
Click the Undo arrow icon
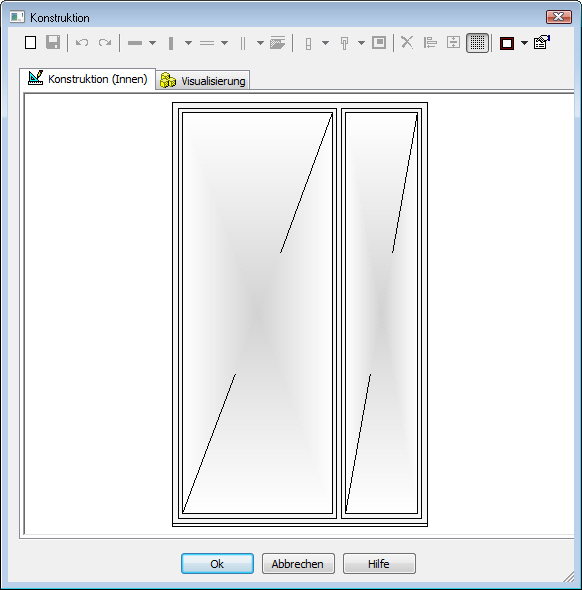tap(82, 43)
